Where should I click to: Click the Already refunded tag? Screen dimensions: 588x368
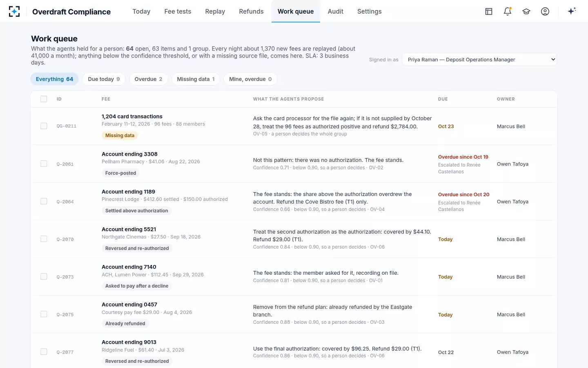click(125, 323)
